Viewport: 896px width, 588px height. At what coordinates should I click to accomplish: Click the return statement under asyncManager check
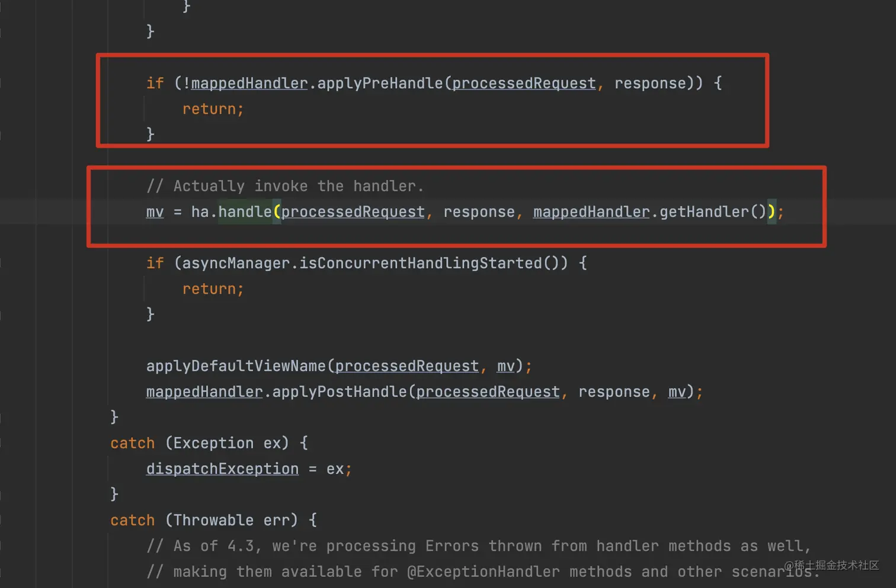pos(213,289)
